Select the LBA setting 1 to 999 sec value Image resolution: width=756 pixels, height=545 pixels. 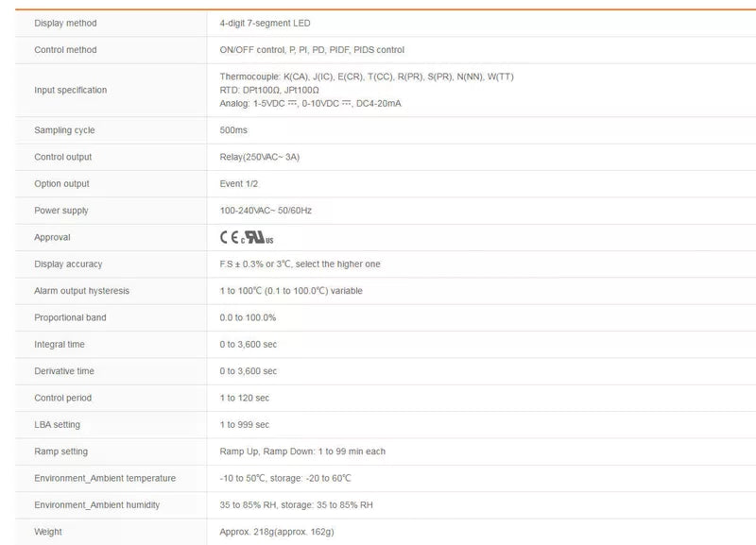[245, 424]
